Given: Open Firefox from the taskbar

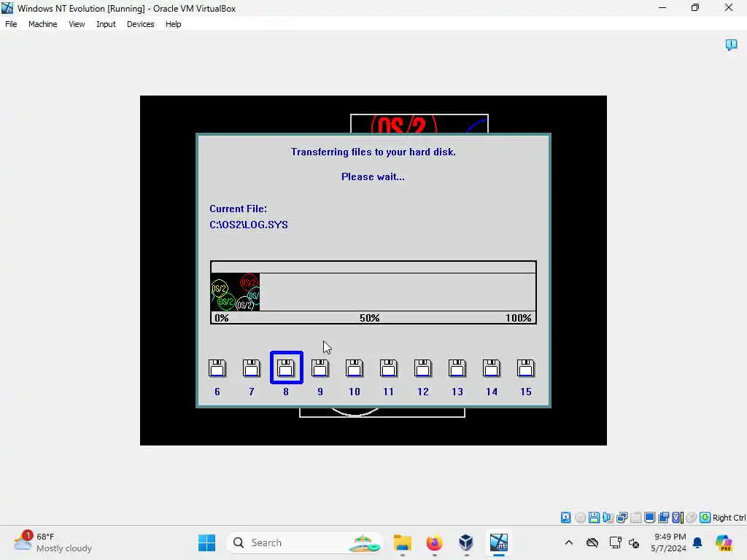Looking at the screenshot, I should pyautogui.click(x=435, y=542).
